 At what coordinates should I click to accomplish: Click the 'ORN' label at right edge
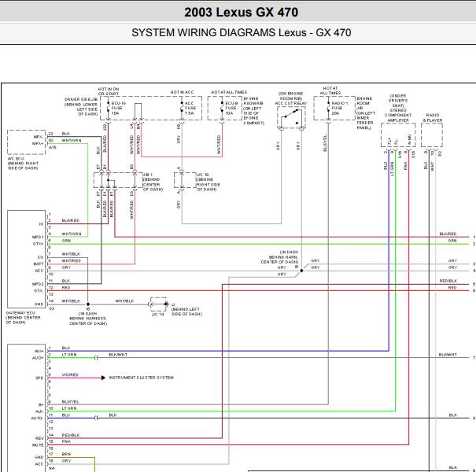pos(452,241)
